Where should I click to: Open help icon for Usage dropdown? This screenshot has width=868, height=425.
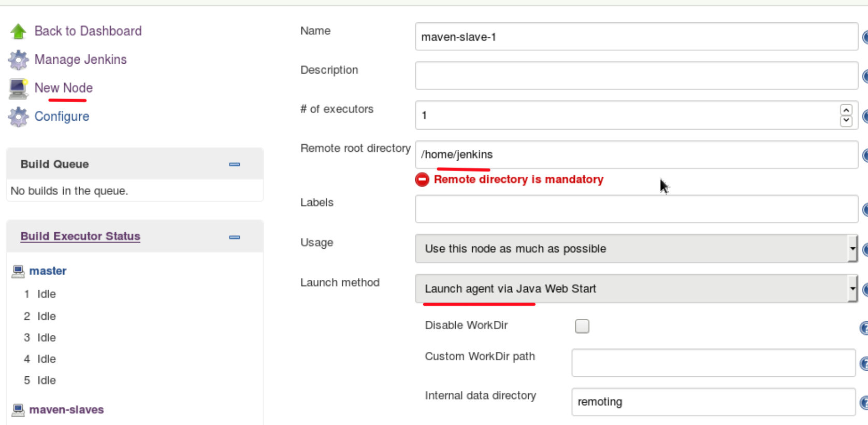point(865,249)
